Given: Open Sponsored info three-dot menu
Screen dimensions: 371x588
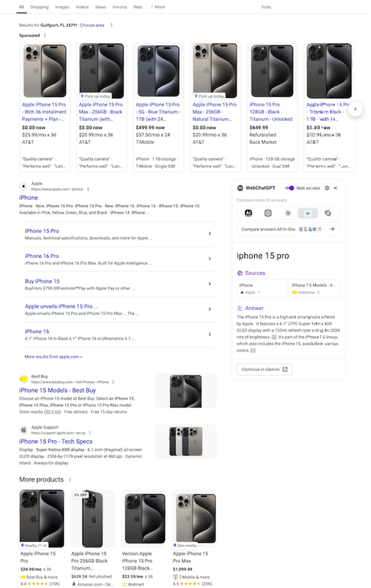Looking at the screenshot, I should point(44,35).
